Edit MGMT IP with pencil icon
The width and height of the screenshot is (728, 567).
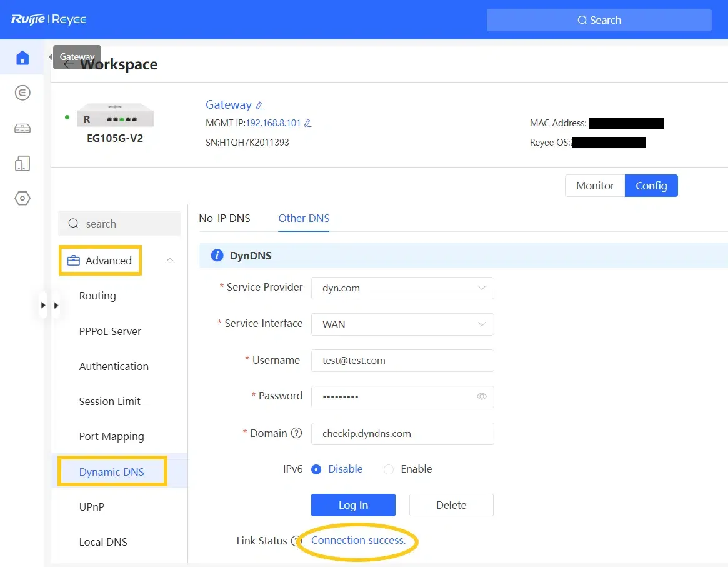point(307,123)
